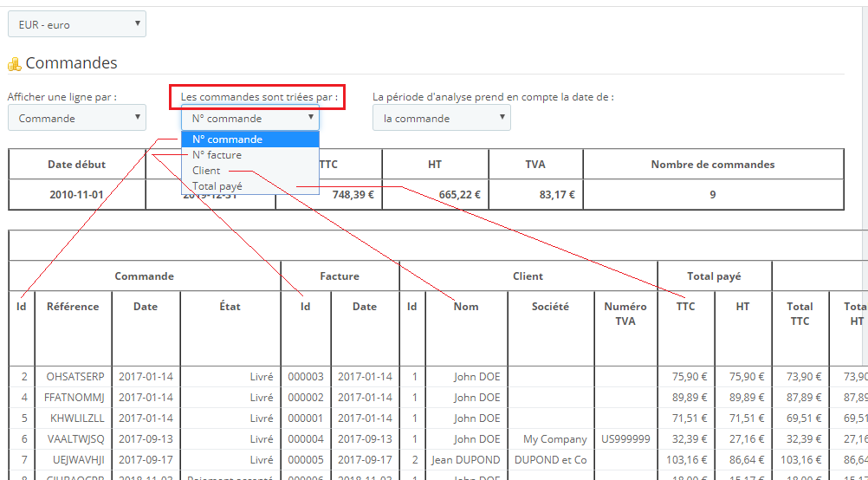The height and width of the screenshot is (480, 868).
Task: Click invoice id 000003 cell
Action: click(x=306, y=377)
